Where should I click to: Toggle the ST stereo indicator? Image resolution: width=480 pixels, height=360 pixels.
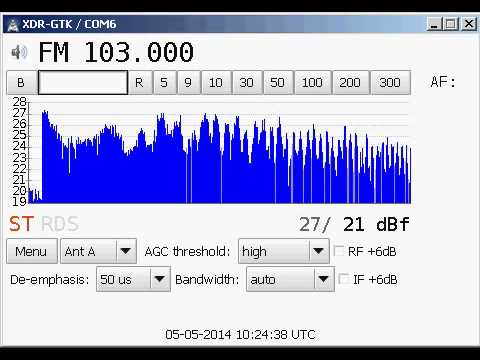(21, 224)
